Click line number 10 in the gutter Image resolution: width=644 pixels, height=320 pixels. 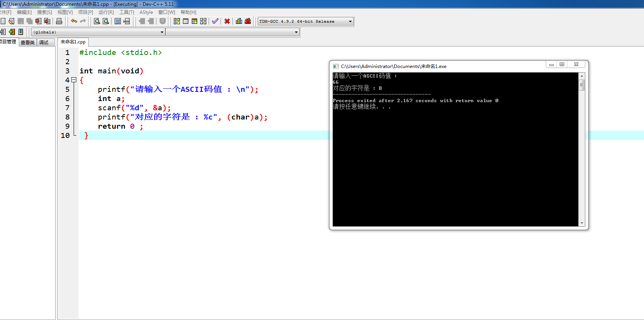[65, 136]
